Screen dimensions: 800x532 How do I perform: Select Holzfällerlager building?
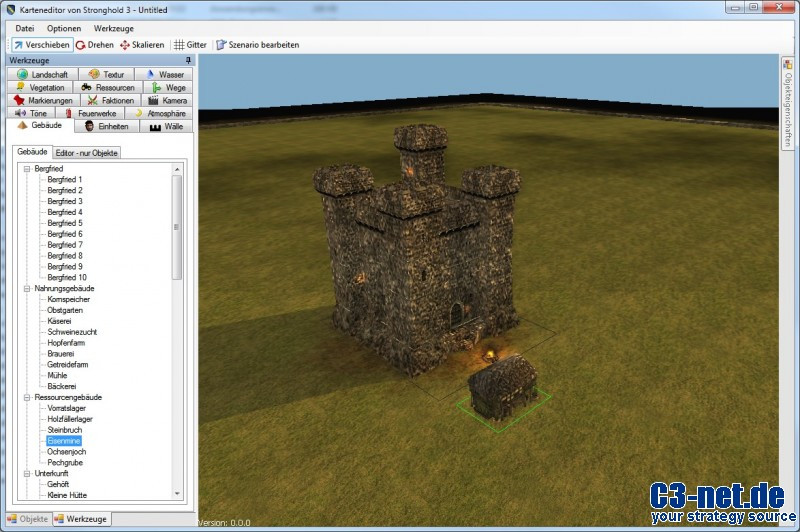(70, 419)
